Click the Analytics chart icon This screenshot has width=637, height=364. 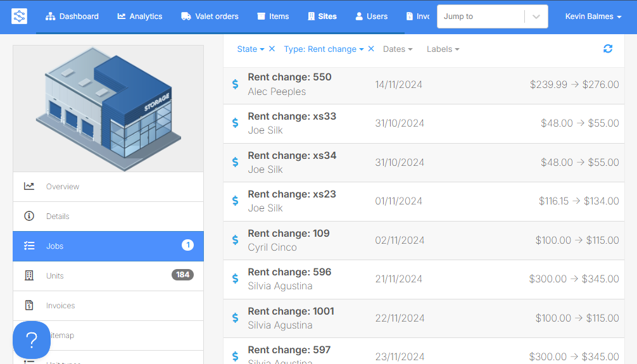click(x=122, y=16)
